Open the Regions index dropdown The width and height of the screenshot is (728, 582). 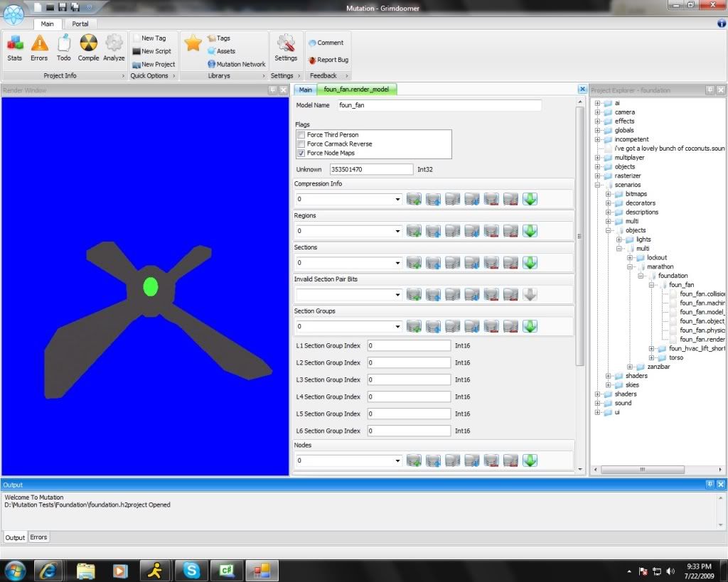tap(397, 231)
